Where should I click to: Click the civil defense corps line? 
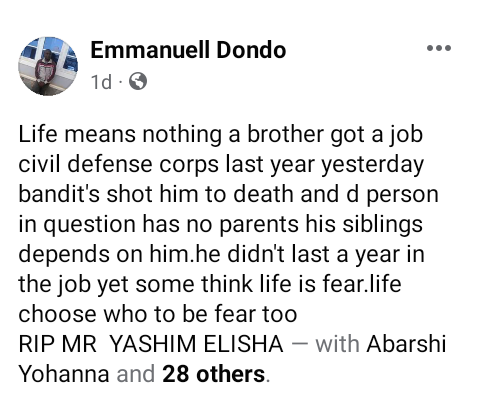[x=221, y=165]
